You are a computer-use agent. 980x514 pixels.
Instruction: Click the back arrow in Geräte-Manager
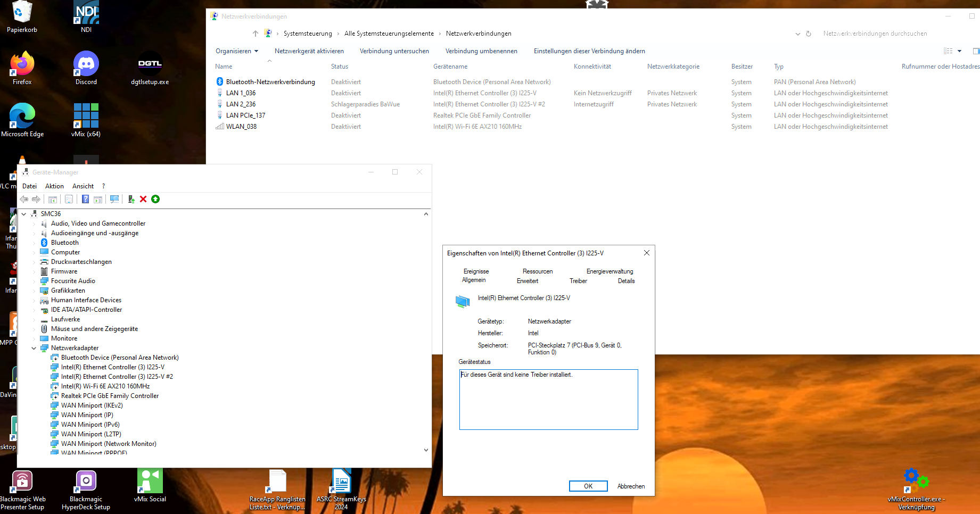click(x=24, y=199)
